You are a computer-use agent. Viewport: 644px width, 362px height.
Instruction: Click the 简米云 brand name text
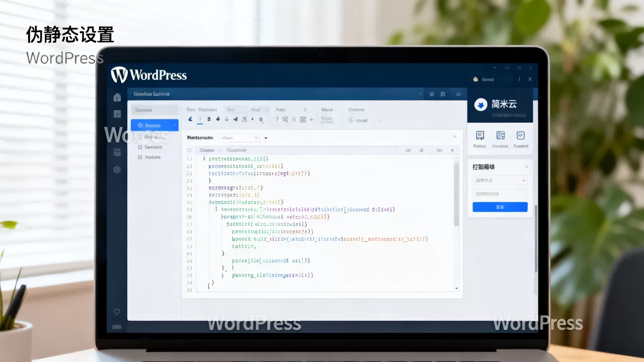(504, 105)
